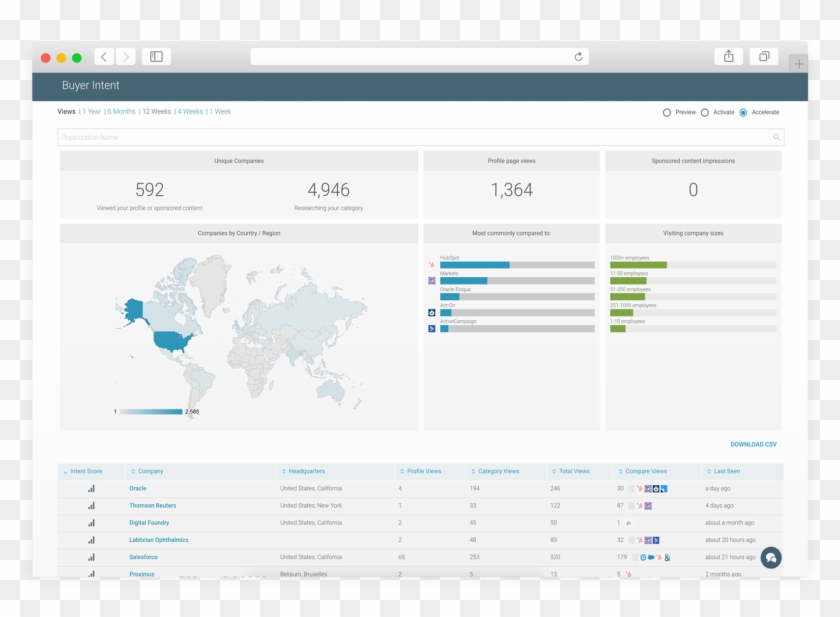Viewport: 840px width, 617px height.
Task: Switch to the Views tab
Action: coord(66,111)
